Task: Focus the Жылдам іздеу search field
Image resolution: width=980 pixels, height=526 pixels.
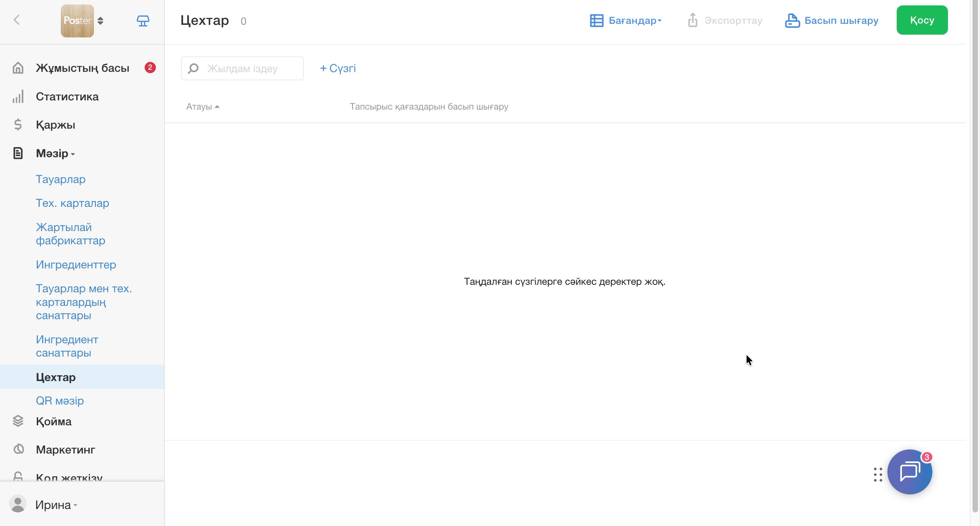Action: tap(242, 68)
